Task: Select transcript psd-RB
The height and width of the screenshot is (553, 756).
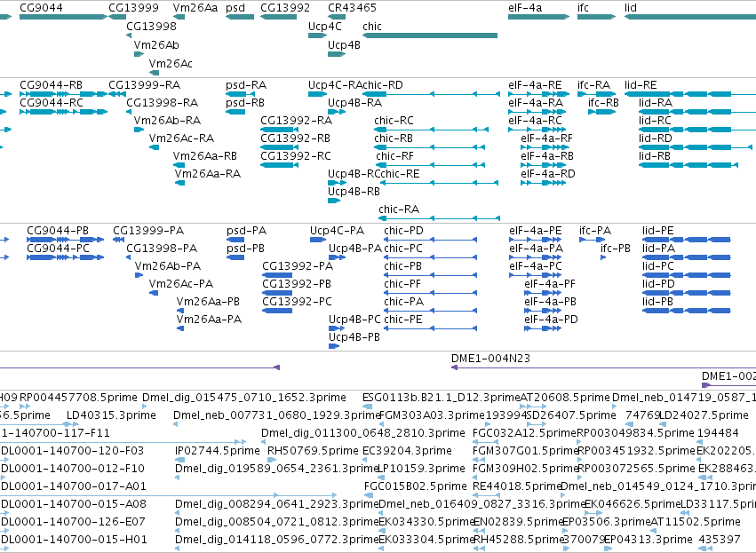Action: (245, 103)
